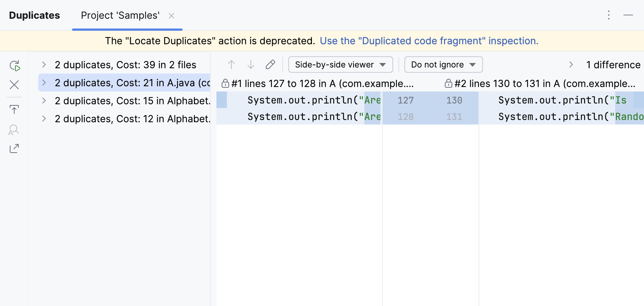Toggle the lock icon beside #2 lines 130
Screen dimensions: 644x306
(x=448, y=83)
